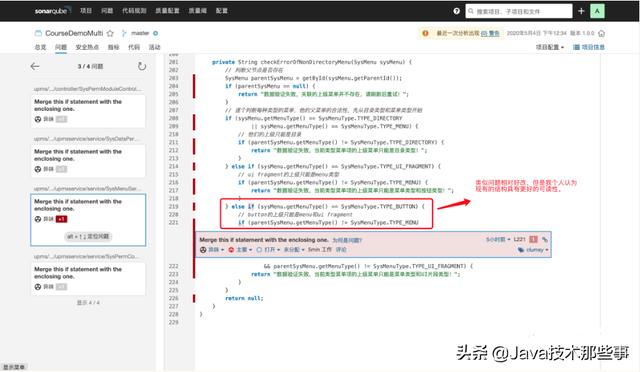
Task: Click the '5min 工作' effort text
Action: 320,249
